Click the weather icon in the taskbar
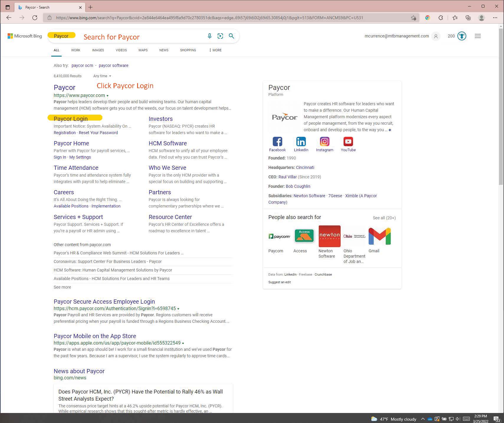The image size is (504, 423). (x=374, y=419)
